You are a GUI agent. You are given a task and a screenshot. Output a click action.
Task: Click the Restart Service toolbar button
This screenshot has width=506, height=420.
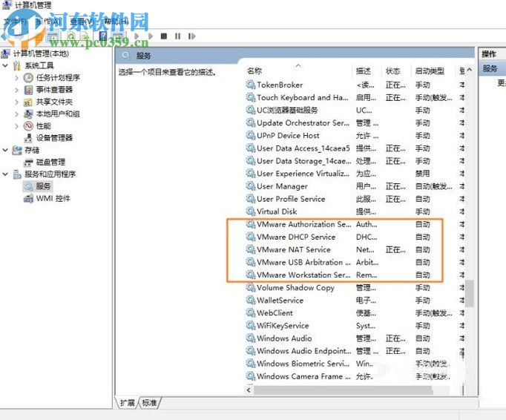click(x=191, y=36)
